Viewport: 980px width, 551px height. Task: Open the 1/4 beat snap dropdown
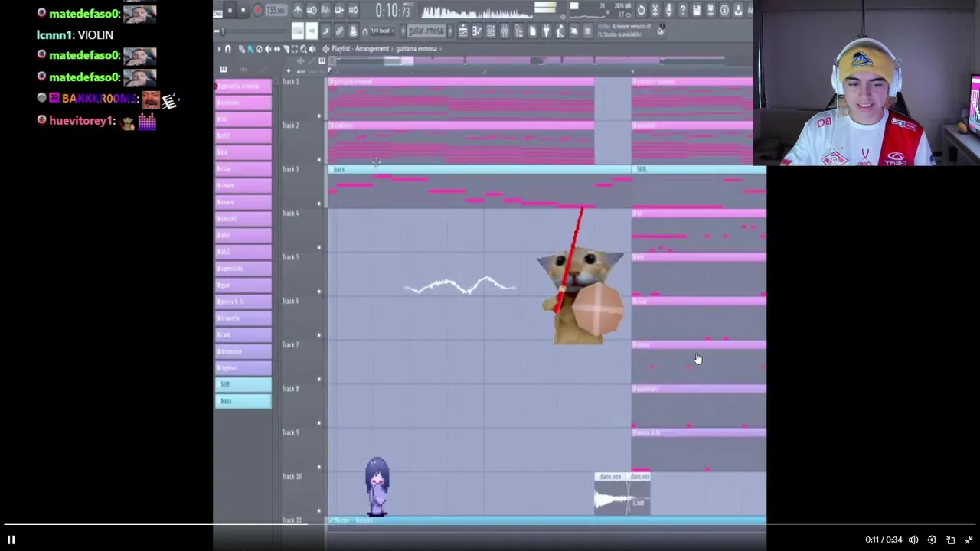pos(381,31)
